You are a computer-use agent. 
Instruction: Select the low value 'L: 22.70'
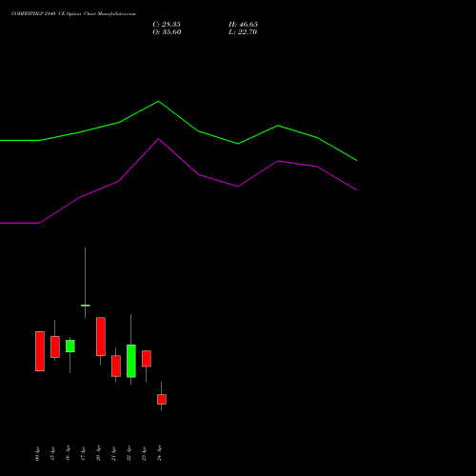click(x=243, y=32)
